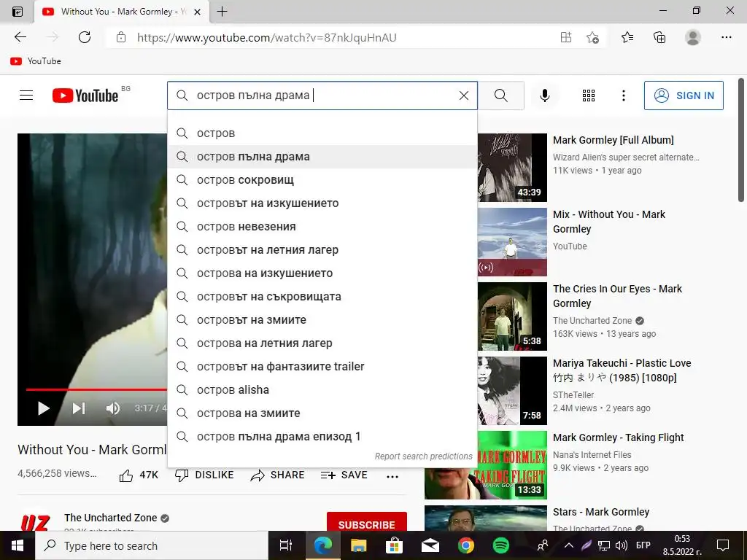Open Edge tab actions menu
The width and height of the screenshot is (747, 560).
coord(18,12)
